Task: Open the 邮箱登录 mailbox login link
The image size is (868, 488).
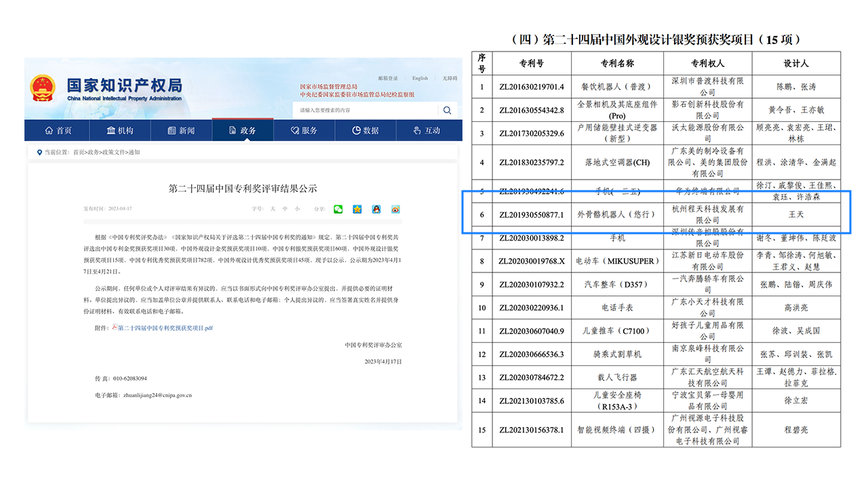Action: point(388,79)
